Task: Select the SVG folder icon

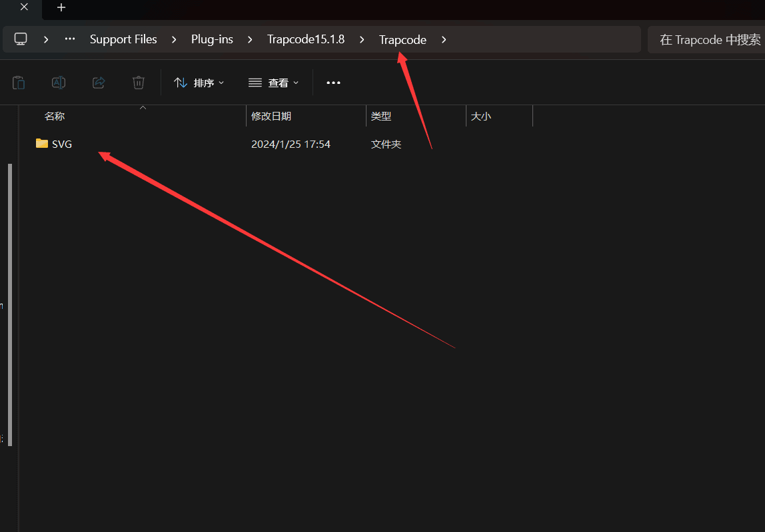Action: click(x=42, y=144)
